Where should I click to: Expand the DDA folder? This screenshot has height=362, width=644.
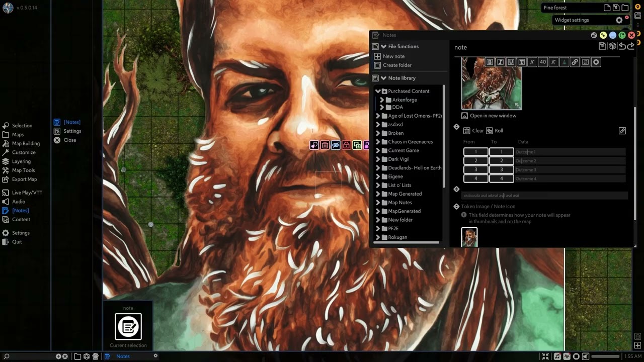pyautogui.click(x=382, y=107)
